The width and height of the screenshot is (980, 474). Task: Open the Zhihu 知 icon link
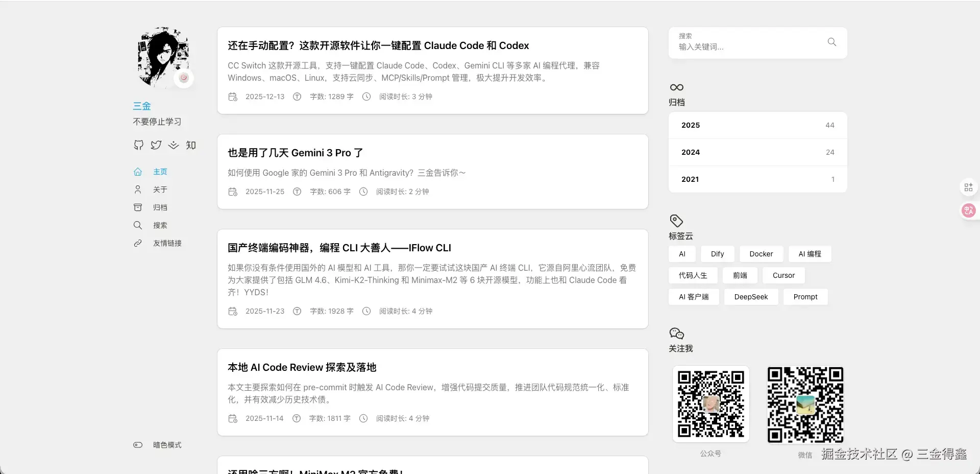pos(191,145)
